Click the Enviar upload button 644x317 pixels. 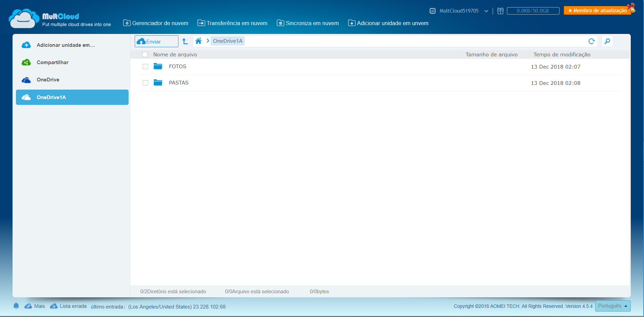pyautogui.click(x=156, y=41)
